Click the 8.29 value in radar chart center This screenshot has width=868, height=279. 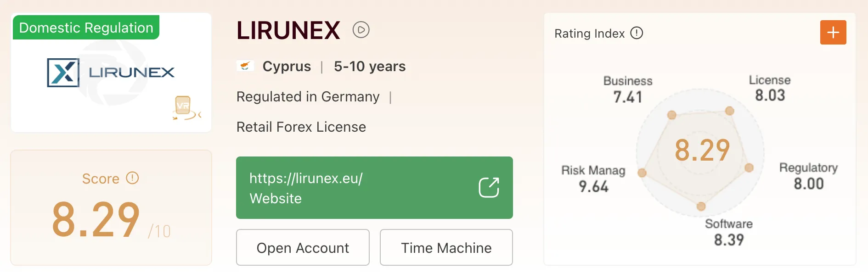point(702,150)
